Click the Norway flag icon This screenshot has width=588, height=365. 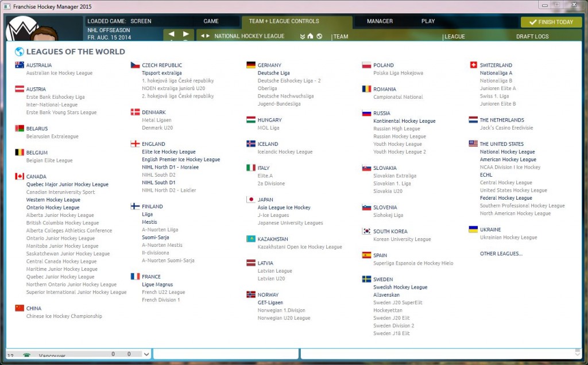251,294
